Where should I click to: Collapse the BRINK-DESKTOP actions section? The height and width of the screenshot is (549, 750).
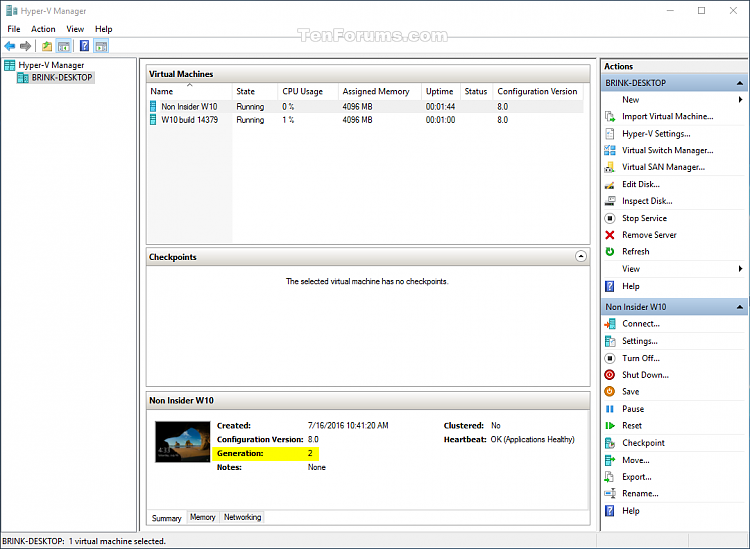pyautogui.click(x=739, y=83)
